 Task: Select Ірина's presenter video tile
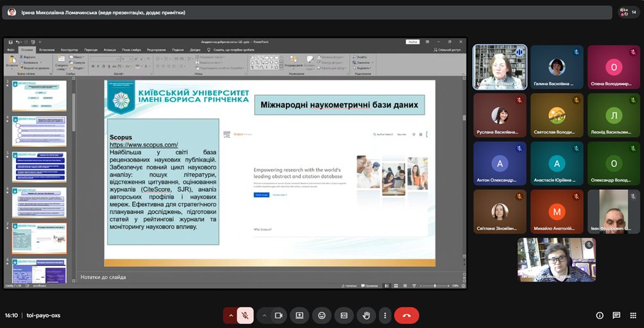(x=500, y=67)
